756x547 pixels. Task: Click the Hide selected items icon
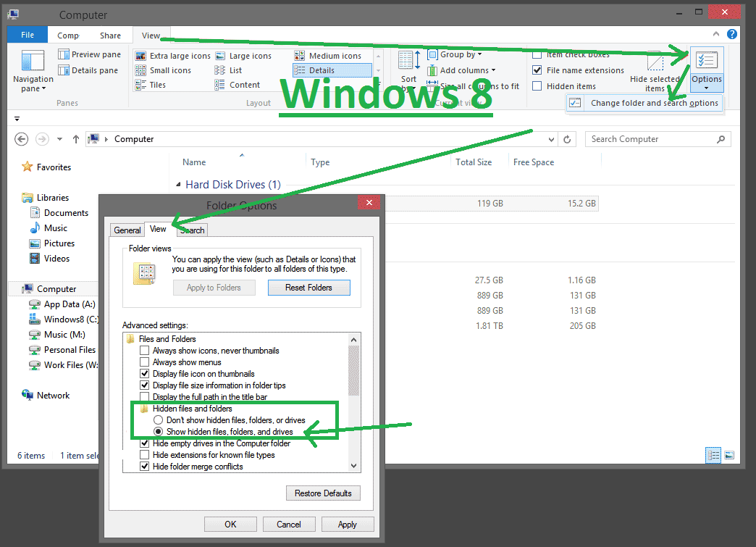click(x=655, y=62)
